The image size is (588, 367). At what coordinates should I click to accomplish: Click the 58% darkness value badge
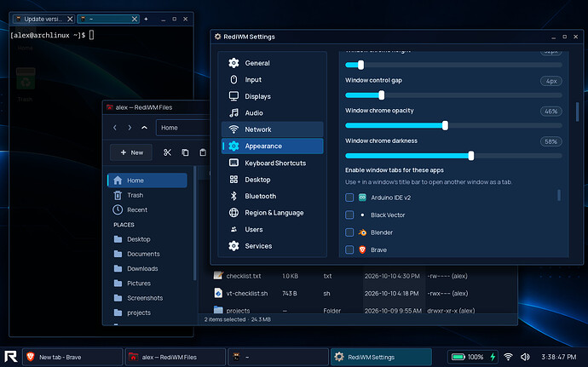pyautogui.click(x=551, y=141)
